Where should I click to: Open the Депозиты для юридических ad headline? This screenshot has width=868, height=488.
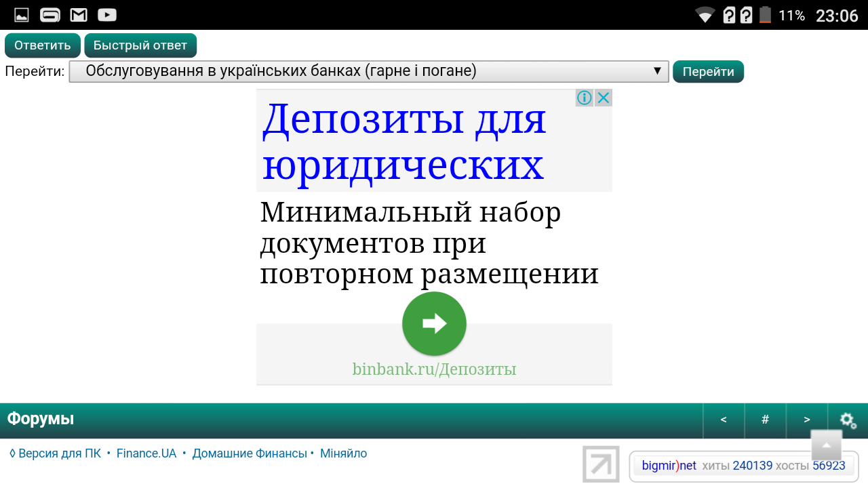[404, 141]
